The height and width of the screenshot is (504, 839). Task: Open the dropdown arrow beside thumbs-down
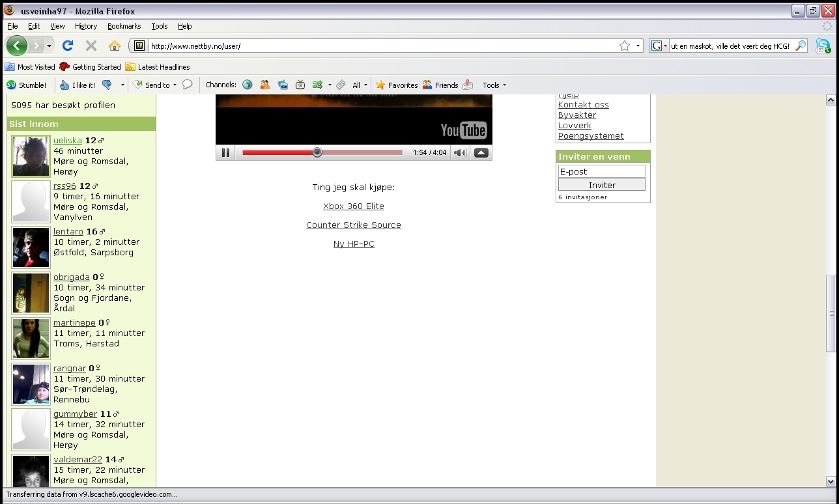[x=122, y=85]
